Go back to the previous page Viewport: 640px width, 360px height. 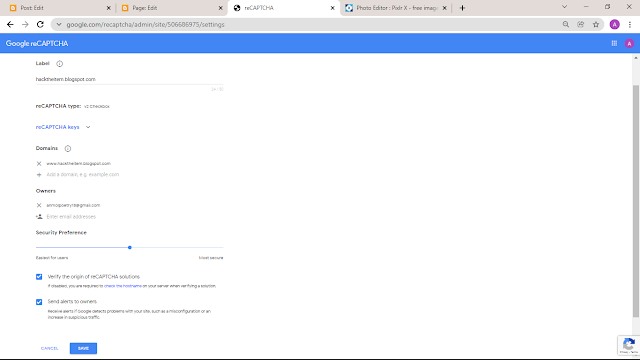pos(10,24)
